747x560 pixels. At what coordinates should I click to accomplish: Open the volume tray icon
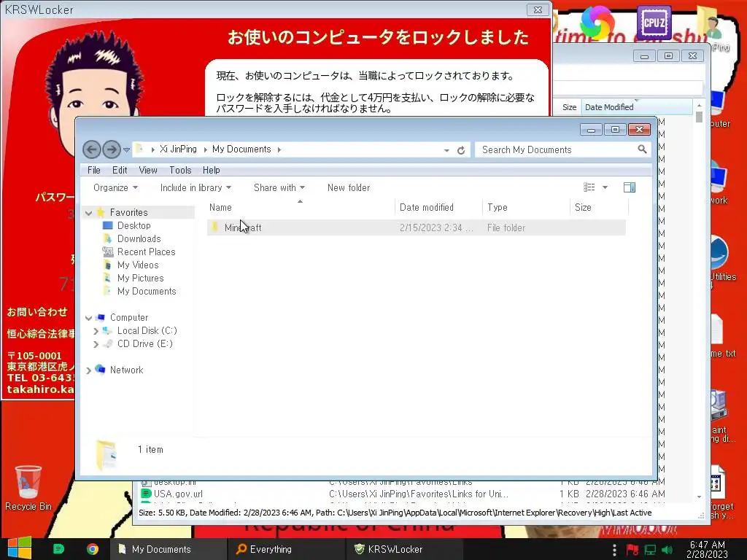tap(667, 550)
